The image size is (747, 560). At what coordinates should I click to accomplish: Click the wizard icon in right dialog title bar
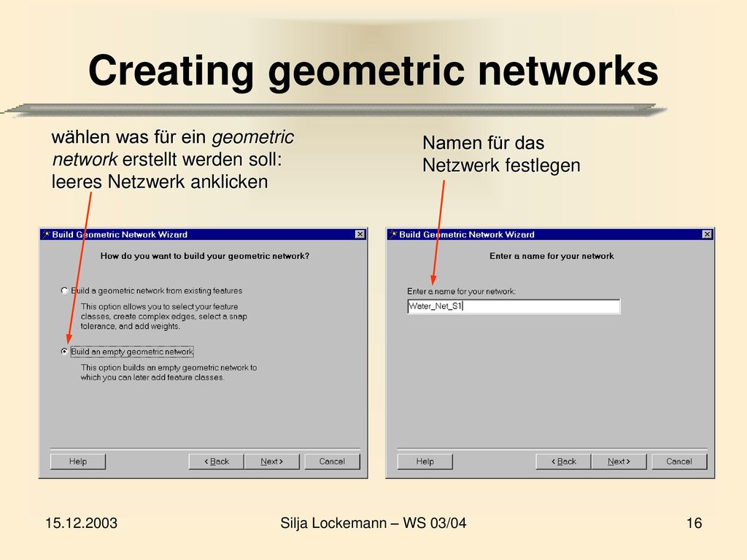393,234
